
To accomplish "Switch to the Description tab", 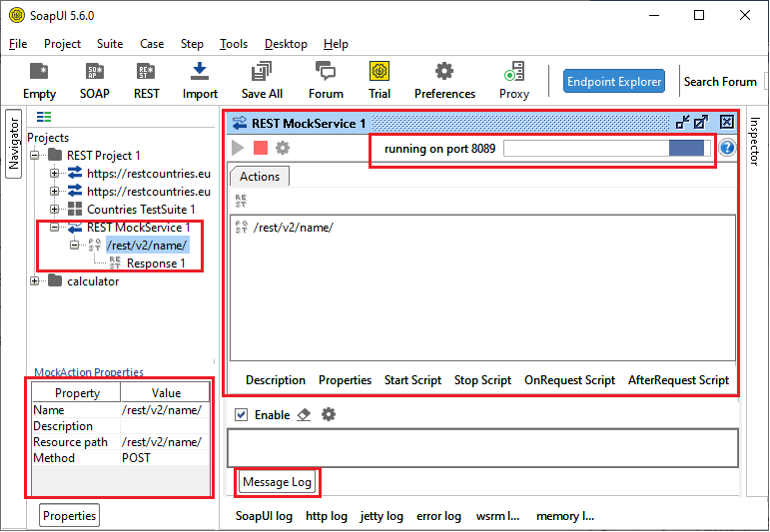I will point(276,380).
